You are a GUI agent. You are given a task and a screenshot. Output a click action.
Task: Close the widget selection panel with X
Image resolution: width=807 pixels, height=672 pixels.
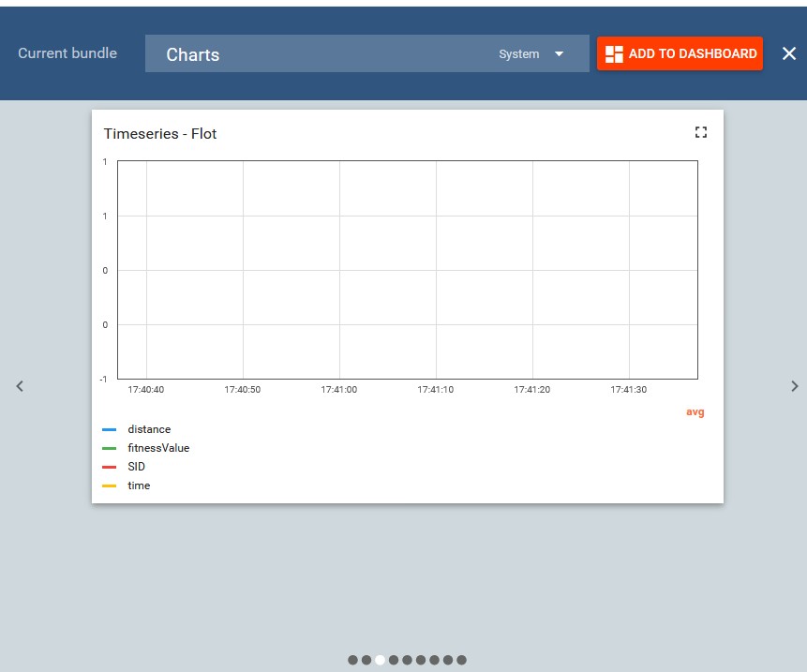789,53
